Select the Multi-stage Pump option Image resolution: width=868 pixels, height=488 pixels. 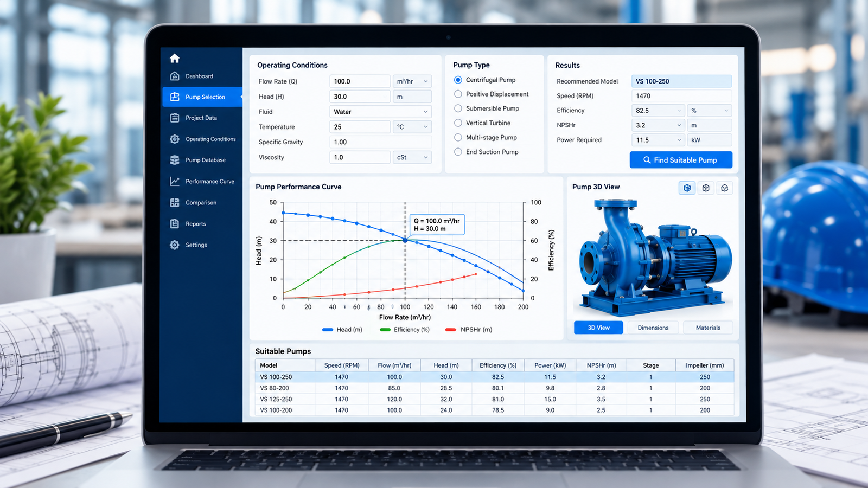[458, 137]
